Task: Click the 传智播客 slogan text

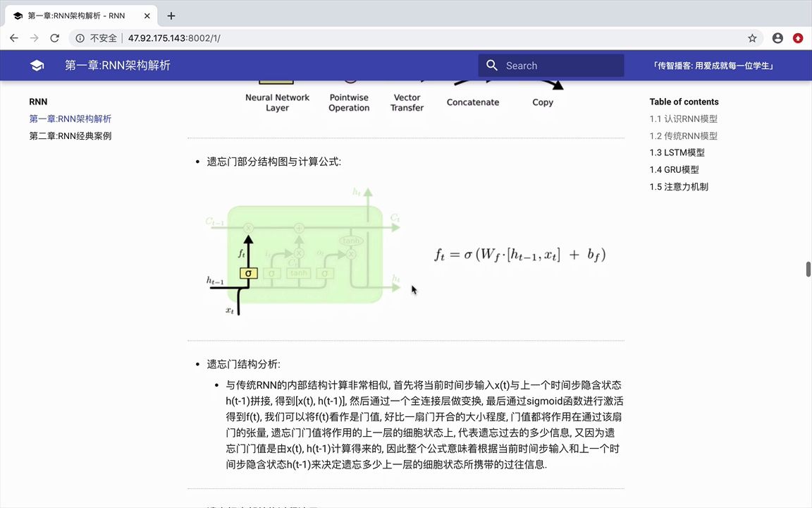Action: [714, 65]
